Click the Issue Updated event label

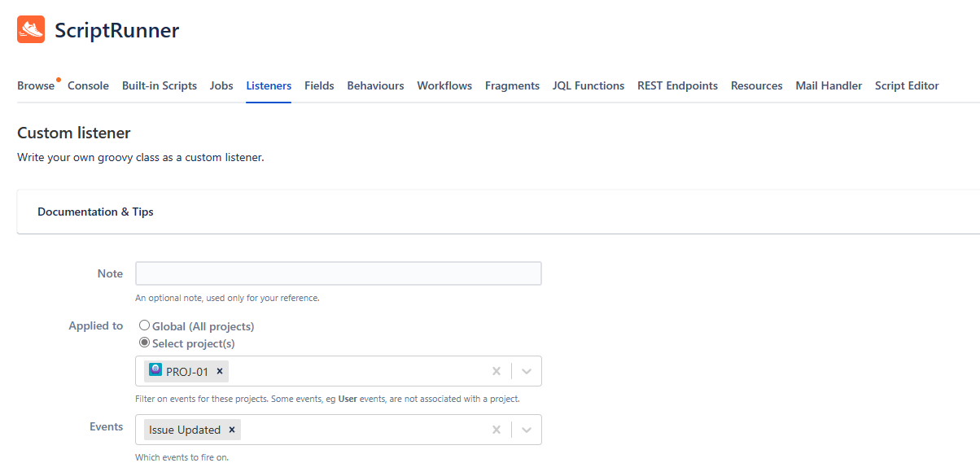point(185,430)
